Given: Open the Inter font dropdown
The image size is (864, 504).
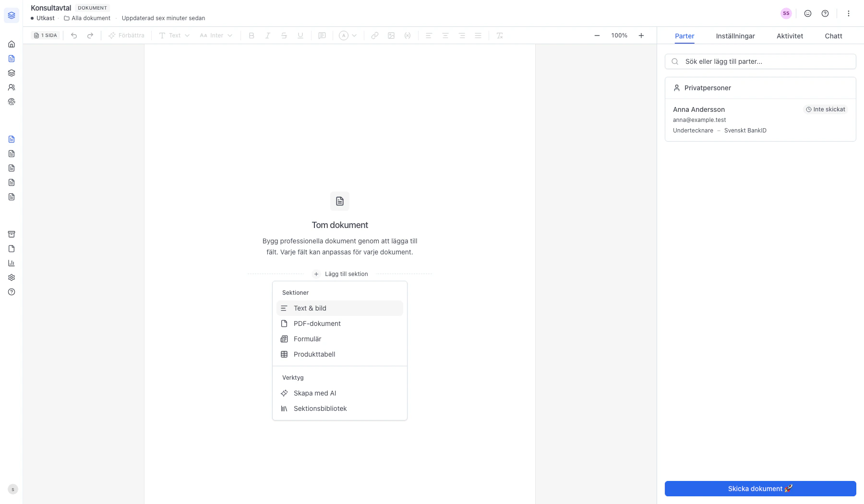Looking at the screenshot, I should pyautogui.click(x=216, y=36).
